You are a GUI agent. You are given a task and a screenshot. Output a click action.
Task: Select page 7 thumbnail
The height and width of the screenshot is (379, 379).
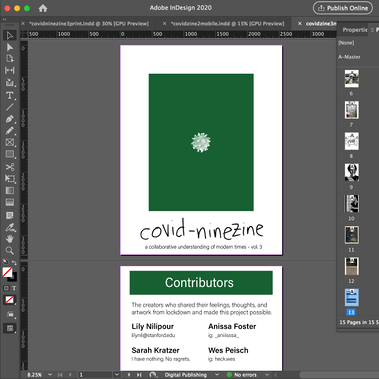coord(352,110)
